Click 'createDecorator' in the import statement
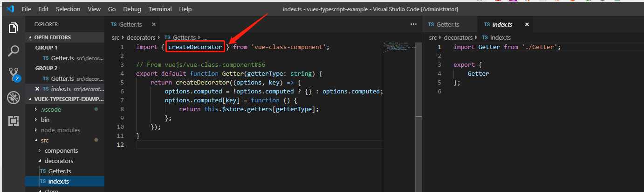Viewport: 644px width, 192px height. (195, 47)
